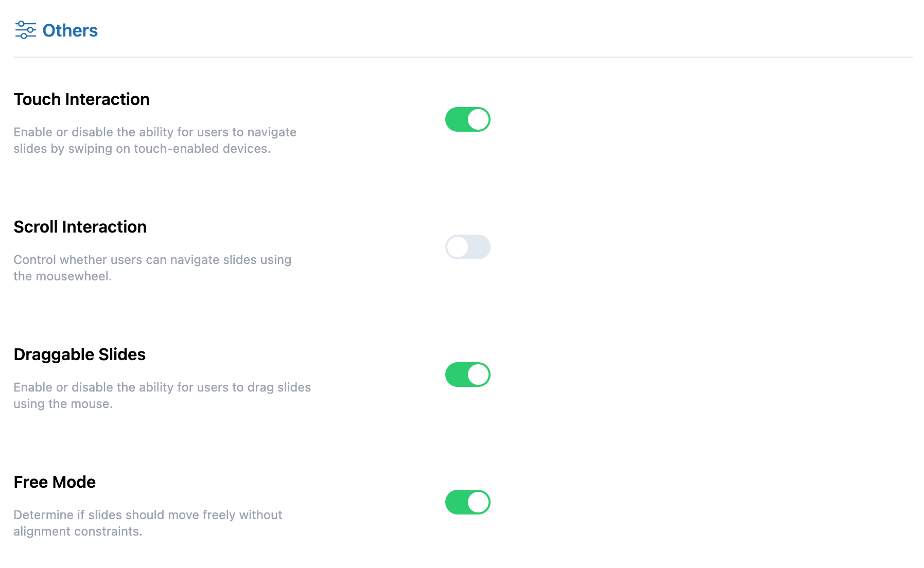Click the 'swiping on touch-enabled devices' text line
Screen dimensions: 924x568
pyautogui.click(x=142, y=149)
